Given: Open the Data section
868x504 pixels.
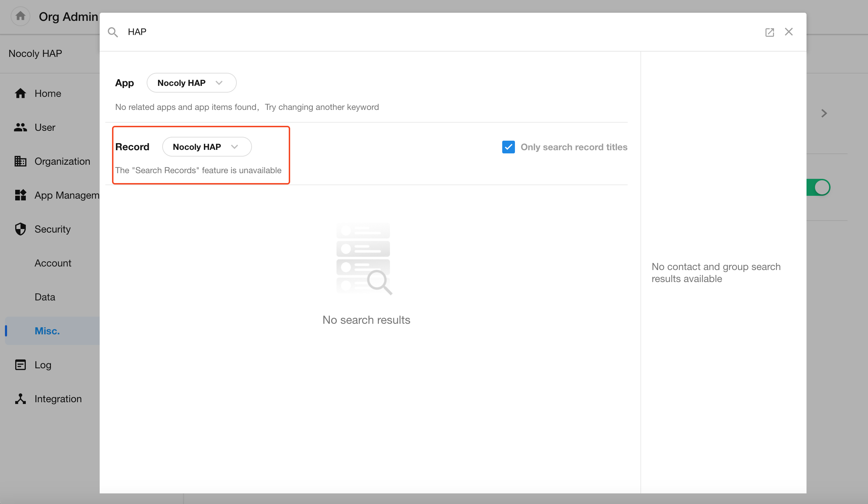Looking at the screenshot, I should pos(45,297).
